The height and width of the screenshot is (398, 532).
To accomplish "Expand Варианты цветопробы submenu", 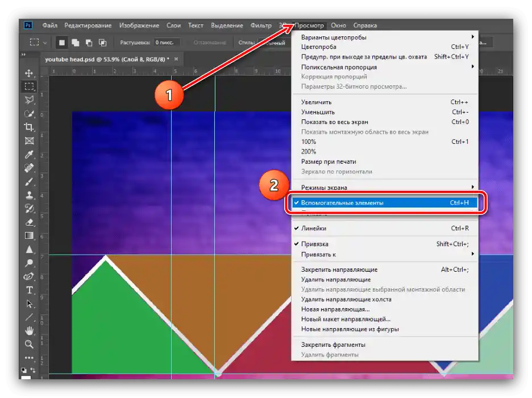I will tap(385, 38).
